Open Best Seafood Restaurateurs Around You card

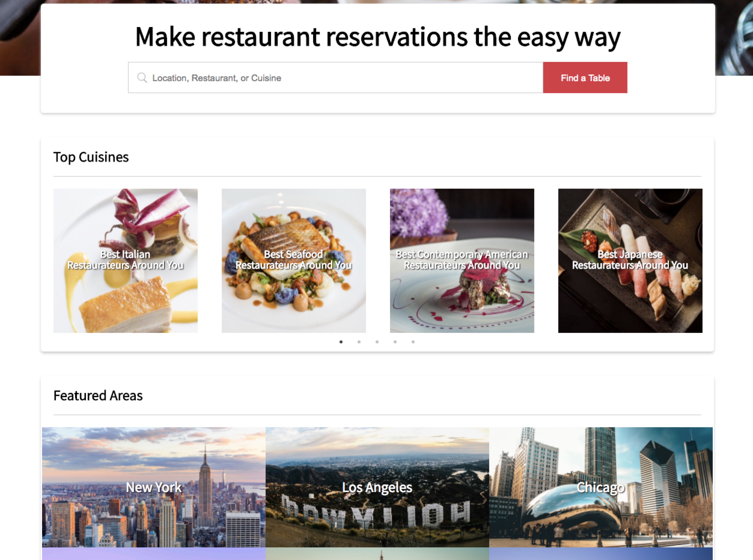point(294,260)
